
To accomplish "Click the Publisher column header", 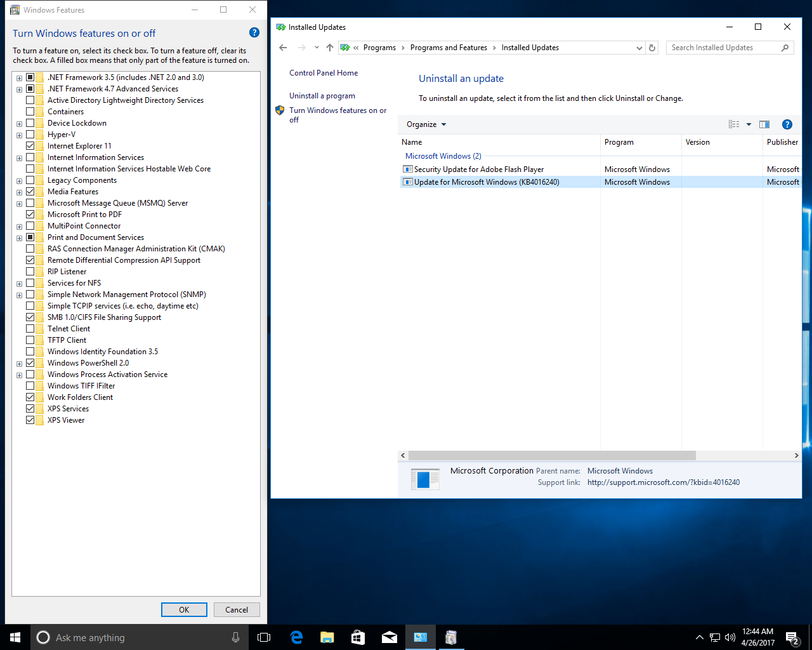I will (x=782, y=142).
